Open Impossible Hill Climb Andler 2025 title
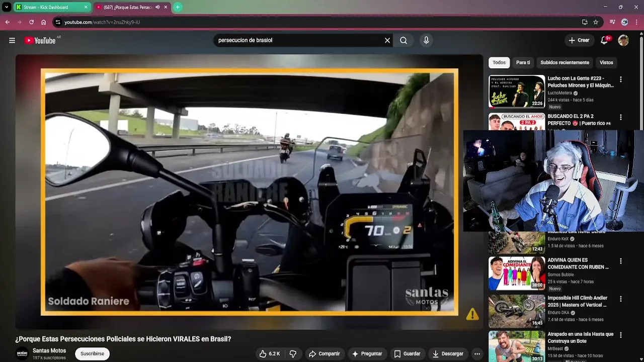 pyautogui.click(x=577, y=301)
